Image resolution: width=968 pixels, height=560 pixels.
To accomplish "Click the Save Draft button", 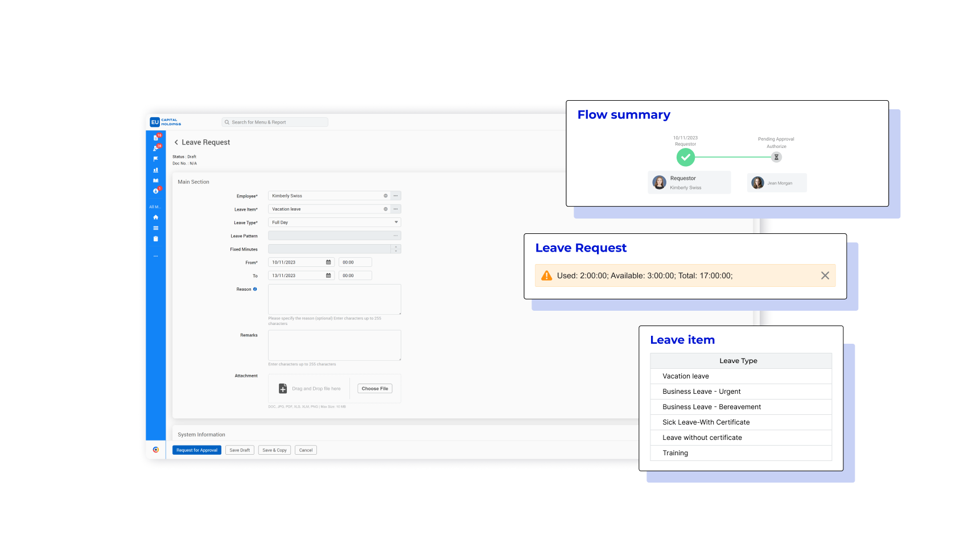I will pos(240,450).
